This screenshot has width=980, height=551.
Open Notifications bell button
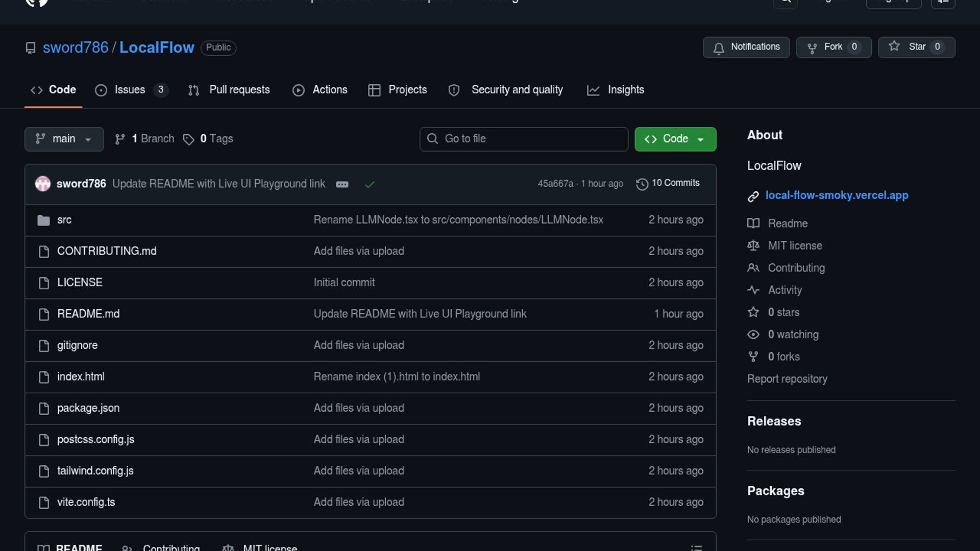(x=746, y=47)
